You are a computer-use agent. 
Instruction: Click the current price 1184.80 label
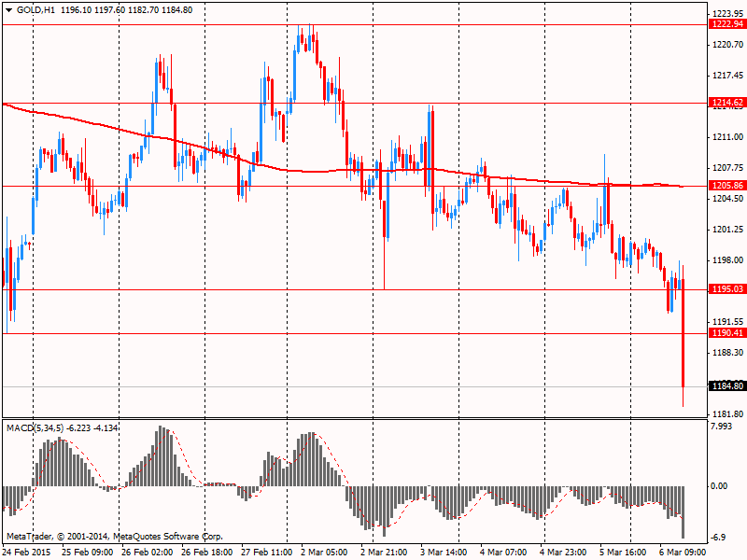(x=727, y=386)
